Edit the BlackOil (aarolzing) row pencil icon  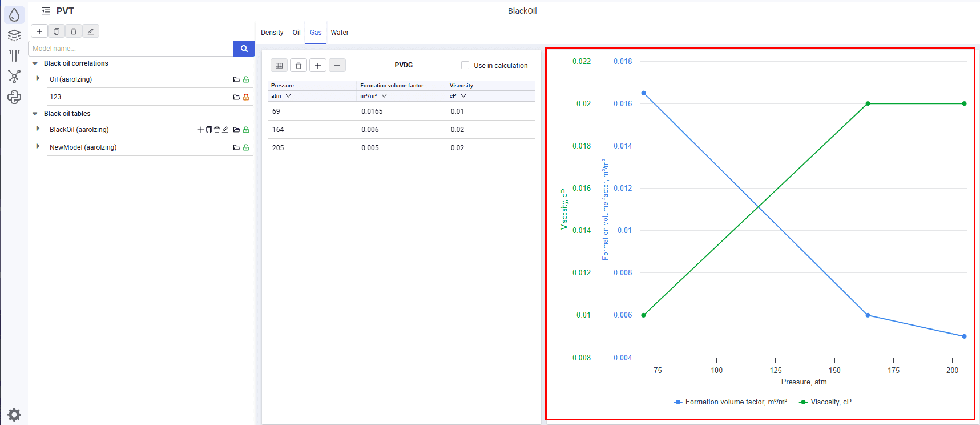[225, 130]
